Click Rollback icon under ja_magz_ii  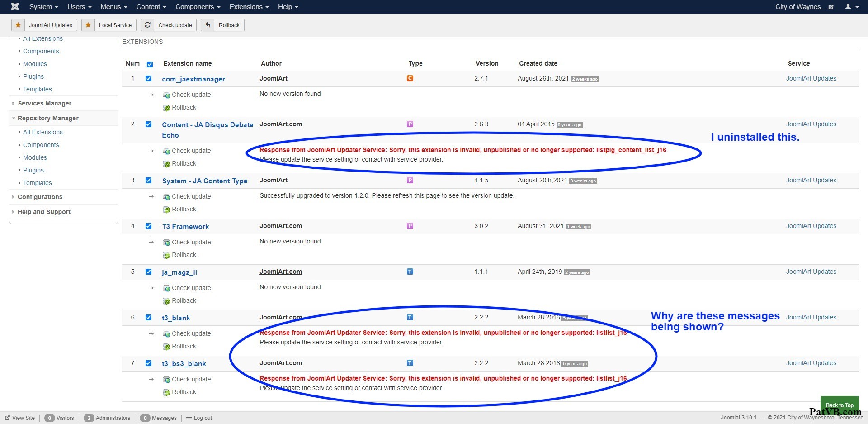(x=166, y=301)
